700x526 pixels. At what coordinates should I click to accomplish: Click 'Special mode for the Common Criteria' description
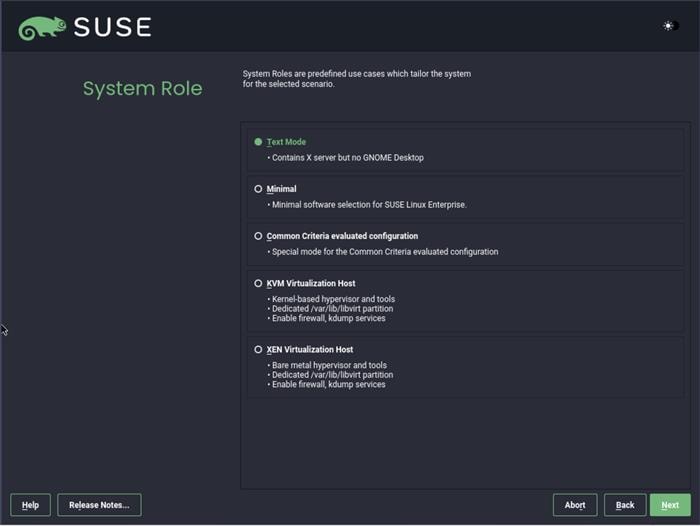[x=385, y=252]
